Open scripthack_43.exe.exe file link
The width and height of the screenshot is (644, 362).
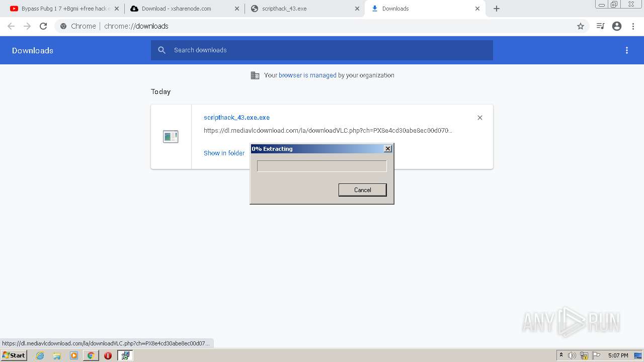tap(236, 118)
